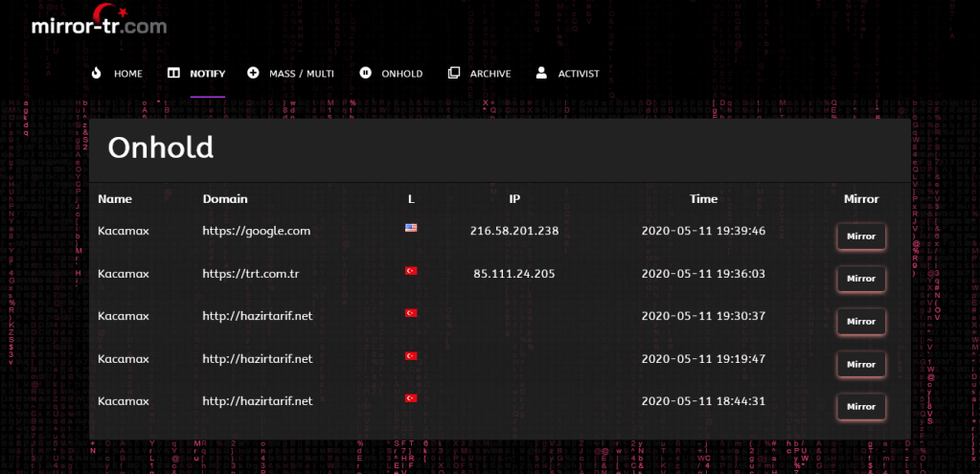Click the flame icon beside Home
This screenshot has height=474, width=980.
point(96,73)
